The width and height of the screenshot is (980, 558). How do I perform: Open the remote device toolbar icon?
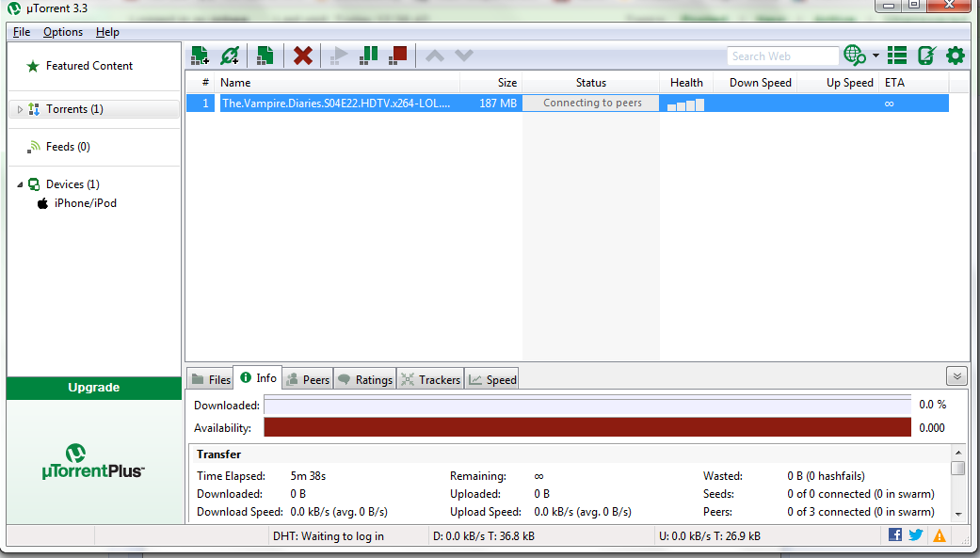click(x=926, y=56)
